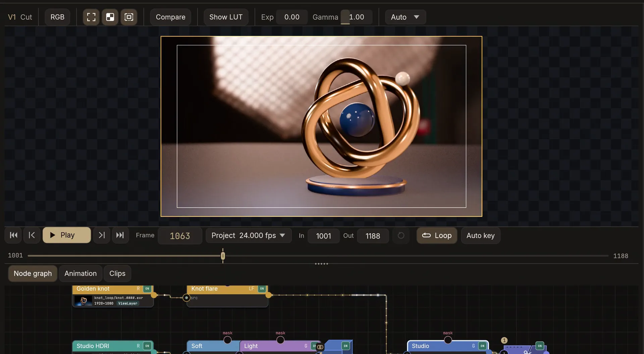Toggle the ON switch of the Golden knot node
This screenshot has width=644, height=354.
click(x=147, y=289)
